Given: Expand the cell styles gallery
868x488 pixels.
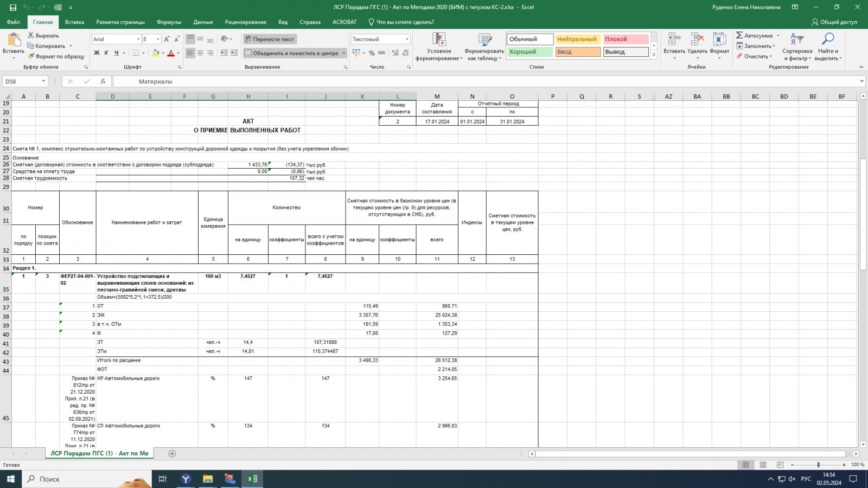Looking at the screenshot, I should [x=654, y=55].
